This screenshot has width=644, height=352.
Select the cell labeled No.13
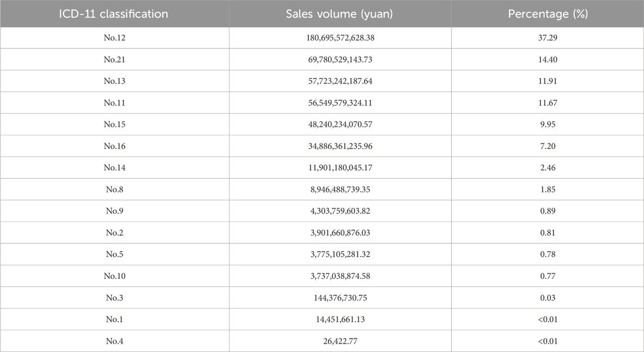pyautogui.click(x=115, y=81)
